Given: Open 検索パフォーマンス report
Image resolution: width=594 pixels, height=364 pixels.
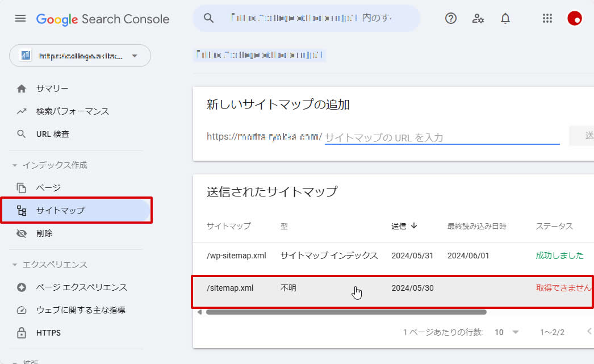Looking at the screenshot, I should (x=72, y=111).
